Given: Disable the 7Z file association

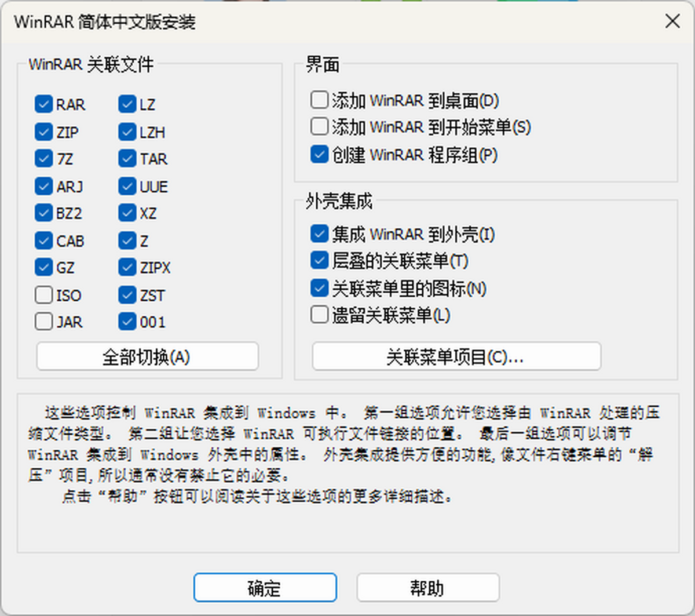Looking at the screenshot, I should (x=43, y=159).
